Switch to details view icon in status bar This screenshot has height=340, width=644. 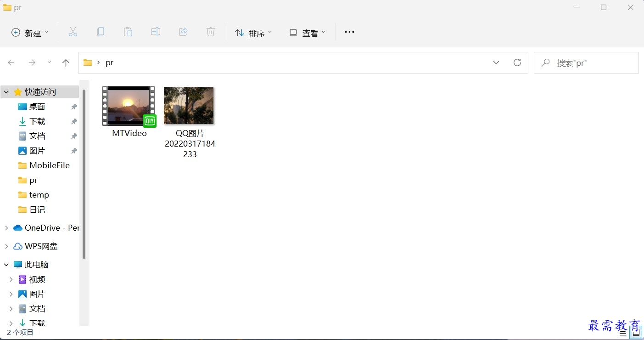[623, 333]
